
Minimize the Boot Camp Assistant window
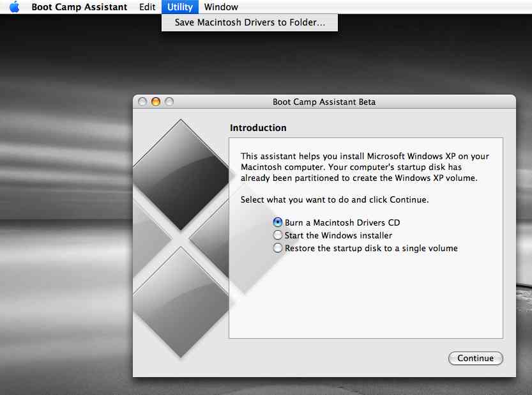pyautogui.click(x=156, y=102)
